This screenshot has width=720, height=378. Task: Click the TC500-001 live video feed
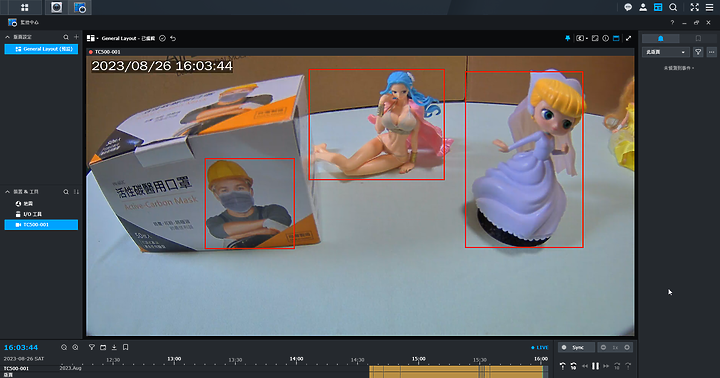point(360,196)
